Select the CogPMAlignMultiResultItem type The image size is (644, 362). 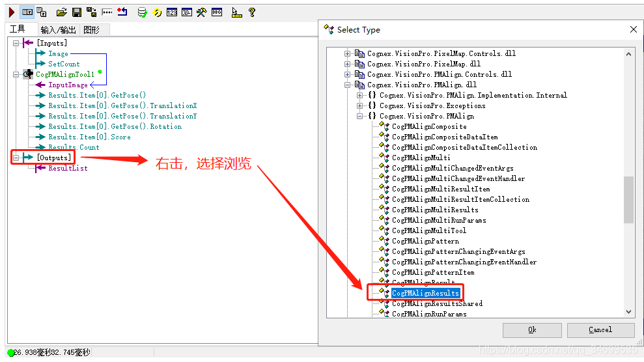[x=441, y=189]
